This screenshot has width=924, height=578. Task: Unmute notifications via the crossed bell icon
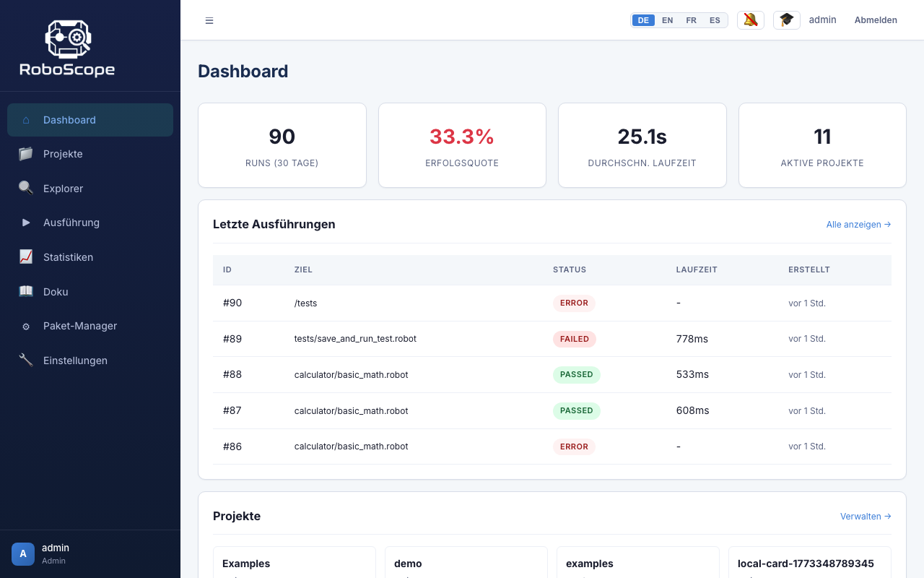pyautogui.click(x=750, y=20)
